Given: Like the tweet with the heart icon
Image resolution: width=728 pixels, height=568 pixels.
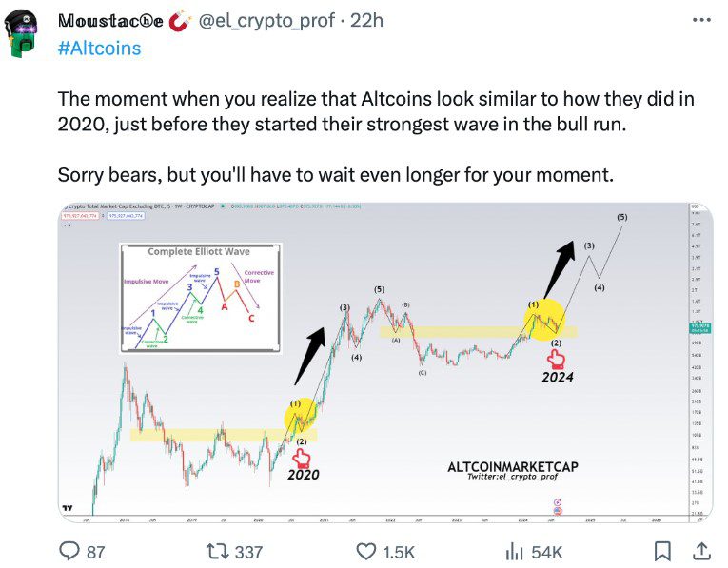Looking at the screenshot, I should [366, 551].
